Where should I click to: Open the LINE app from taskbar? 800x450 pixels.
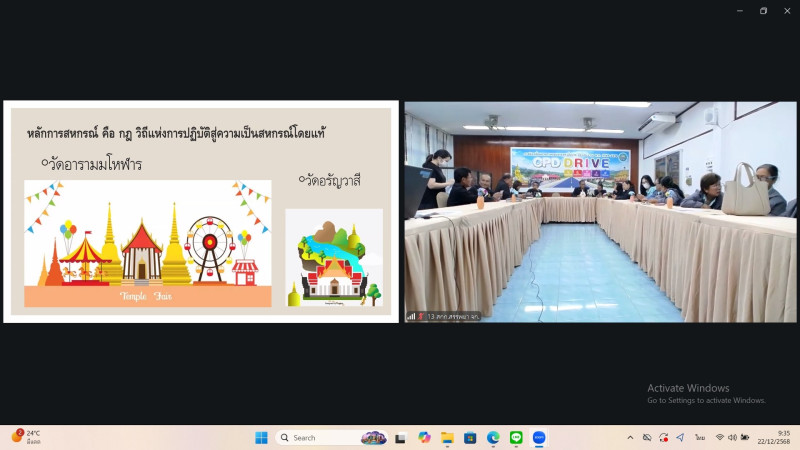tap(516, 438)
